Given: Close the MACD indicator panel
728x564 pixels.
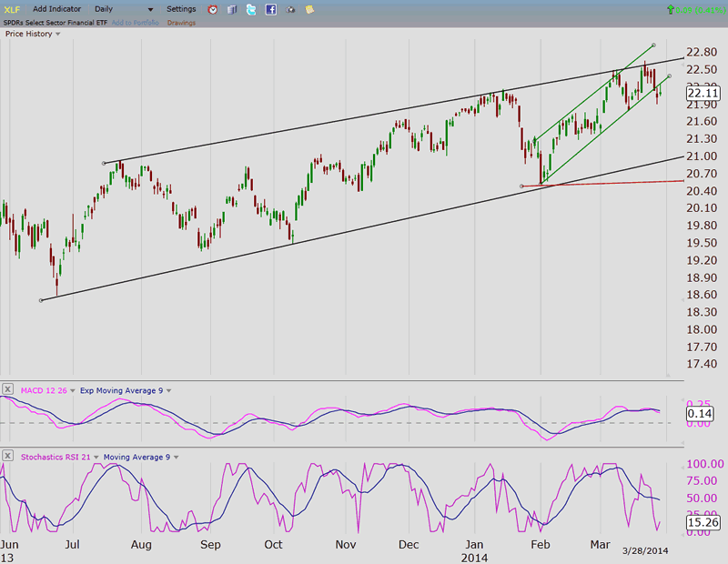Looking at the screenshot, I should 8,390.
